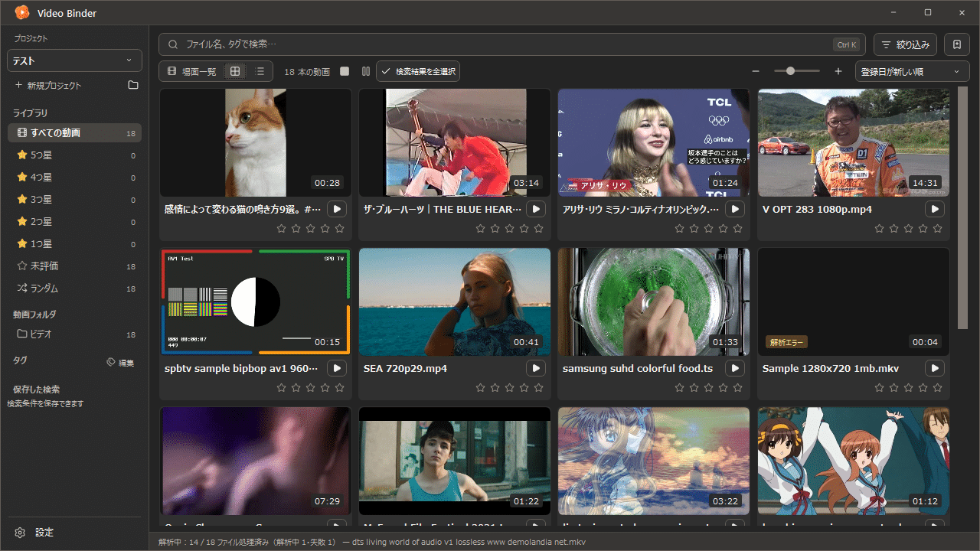
Task: Rate Sample 1280x720 1mb.mkv four stars
Action: click(x=923, y=388)
